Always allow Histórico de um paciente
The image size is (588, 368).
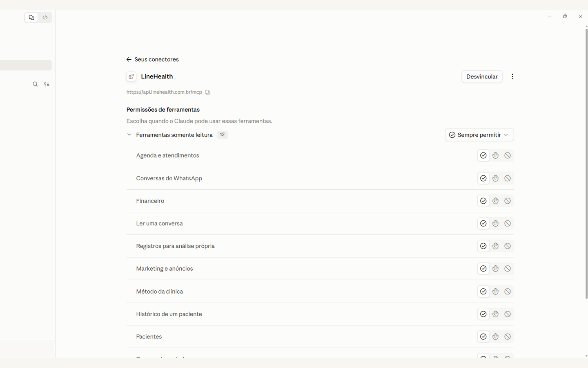pos(483,314)
